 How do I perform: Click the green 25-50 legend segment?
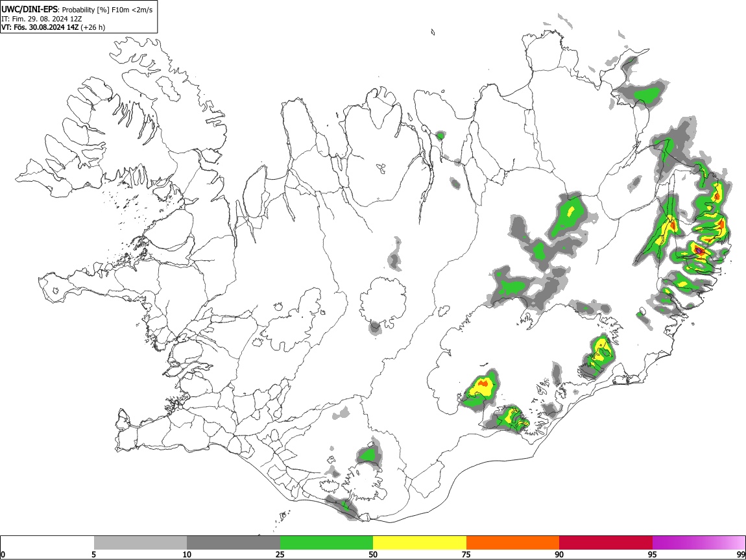tap(326, 543)
